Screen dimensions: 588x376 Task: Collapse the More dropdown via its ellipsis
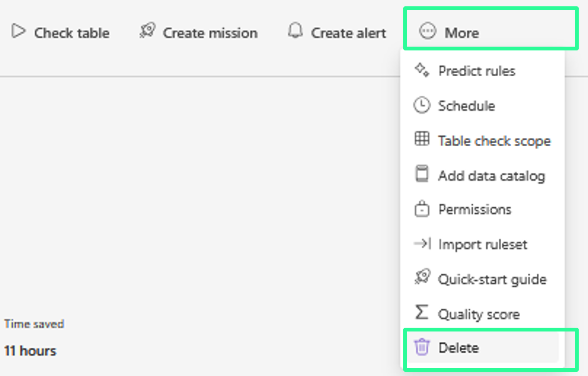[427, 31]
